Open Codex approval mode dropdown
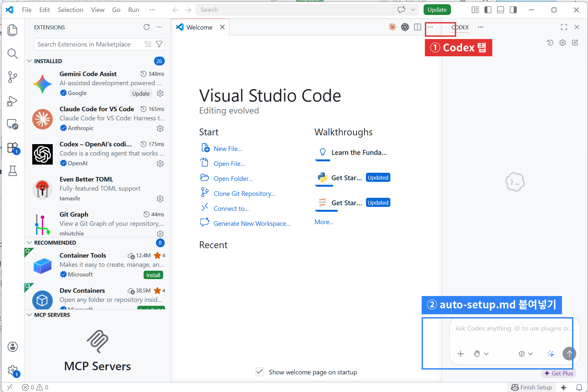Viewport: 588px width, 392px height. coord(481,354)
